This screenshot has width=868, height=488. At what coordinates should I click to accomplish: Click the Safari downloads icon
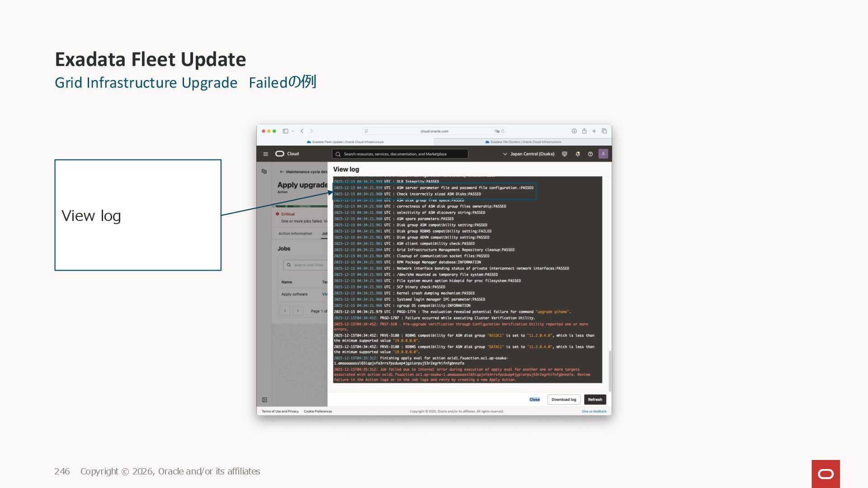click(574, 131)
